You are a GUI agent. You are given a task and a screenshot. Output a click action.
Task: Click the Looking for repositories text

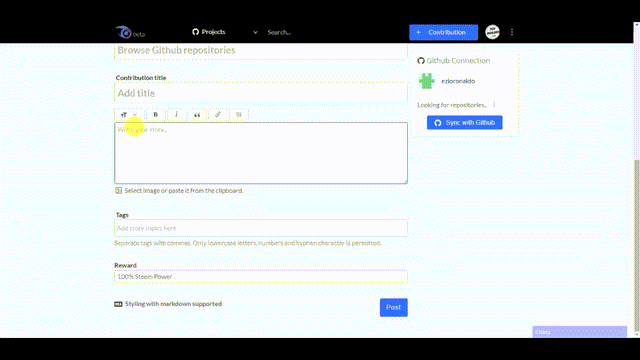(x=452, y=105)
